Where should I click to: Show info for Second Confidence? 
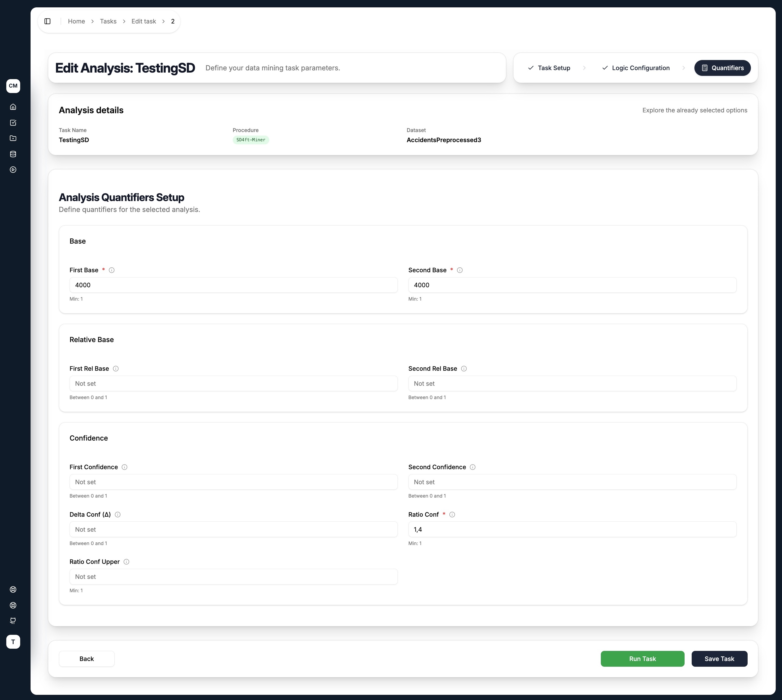coord(473,467)
